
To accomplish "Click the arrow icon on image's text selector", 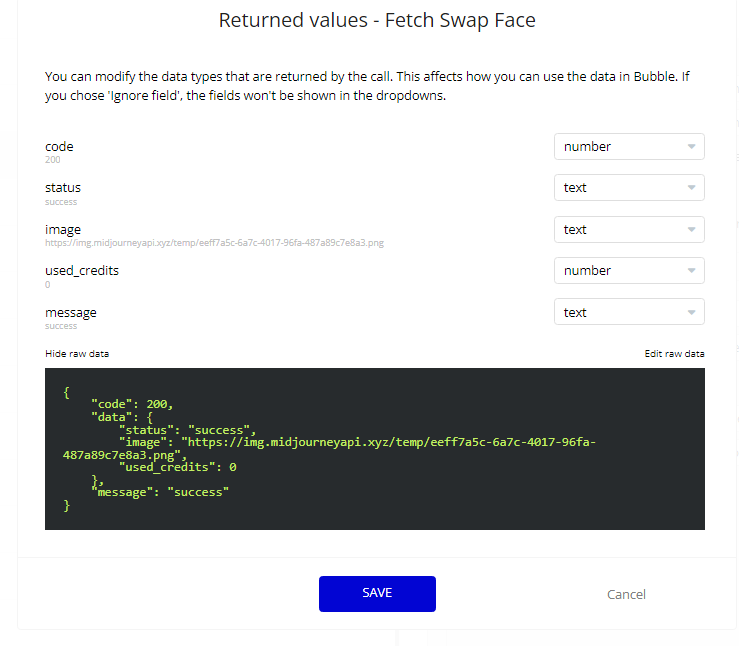I will [691, 230].
